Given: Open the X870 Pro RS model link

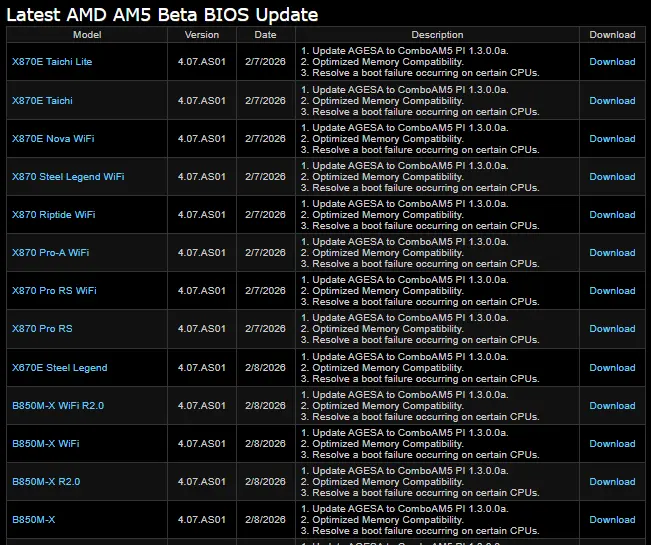Looking at the screenshot, I should [x=42, y=329].
